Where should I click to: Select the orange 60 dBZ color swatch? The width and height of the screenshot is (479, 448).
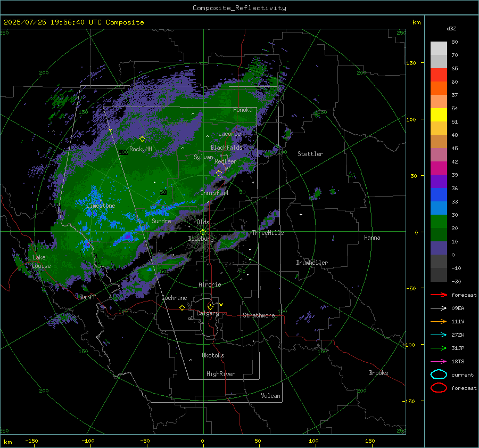(439, 88)
